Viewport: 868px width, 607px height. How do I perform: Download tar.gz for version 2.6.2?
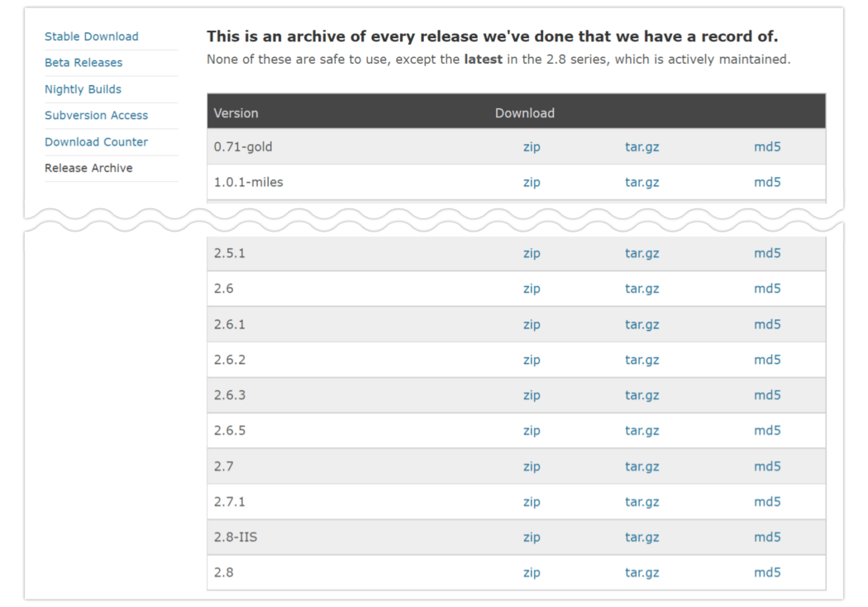641,361
